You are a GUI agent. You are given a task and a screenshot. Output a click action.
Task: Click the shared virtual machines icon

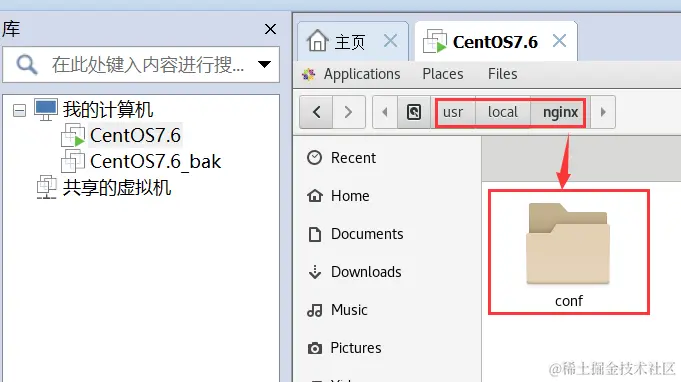point(46,187)
